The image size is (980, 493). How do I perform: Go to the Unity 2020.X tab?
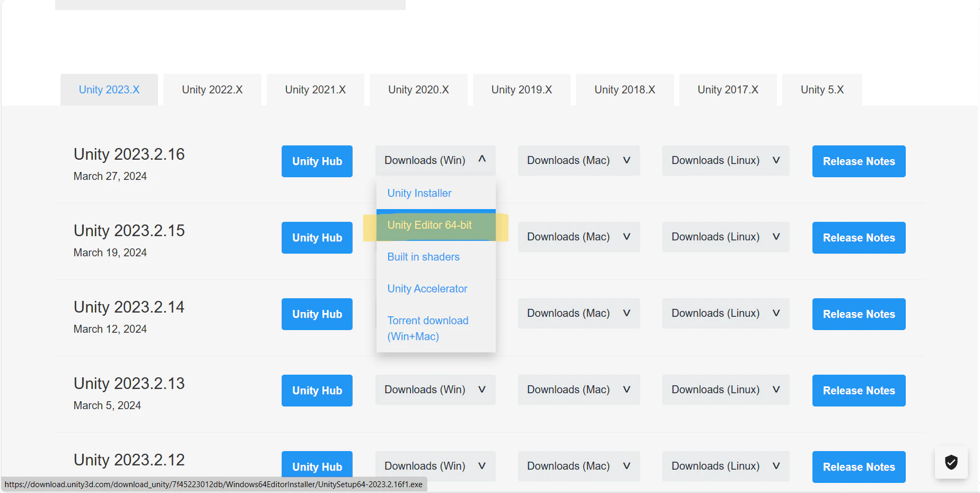[418, 90]
